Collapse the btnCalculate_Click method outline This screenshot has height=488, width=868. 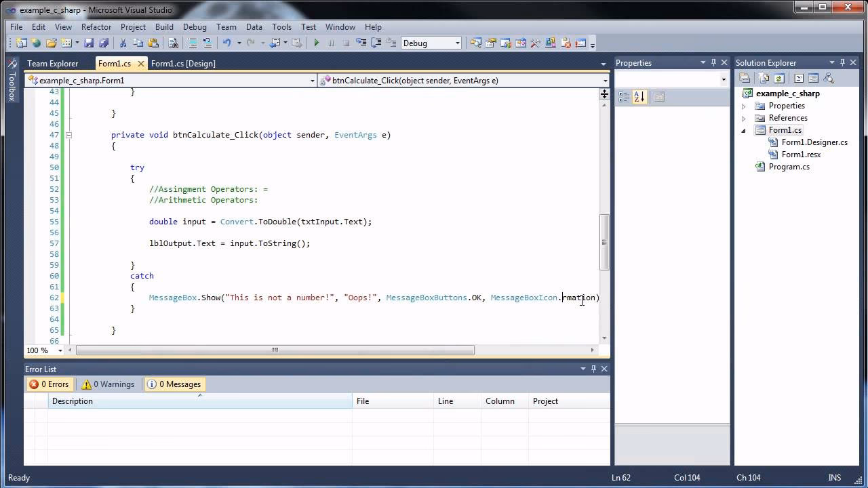[x=68, y=135]
